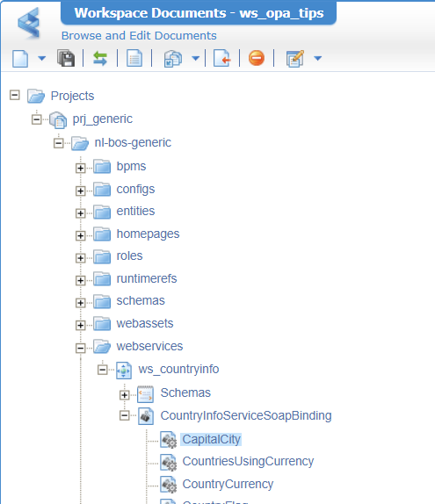Screen dimensions: 435x504
Task: Click the Save All floppy disk icon
Action: click(x=66, y=58)
